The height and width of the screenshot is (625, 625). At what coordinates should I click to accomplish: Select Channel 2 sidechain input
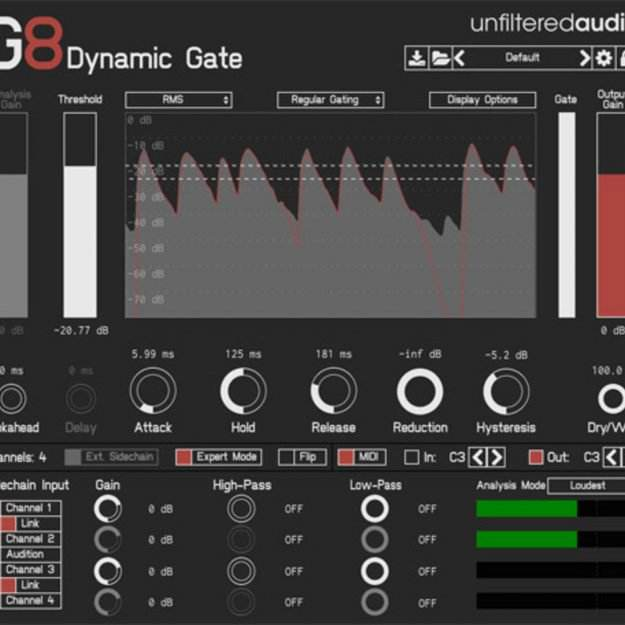click(x=30, y=539)
